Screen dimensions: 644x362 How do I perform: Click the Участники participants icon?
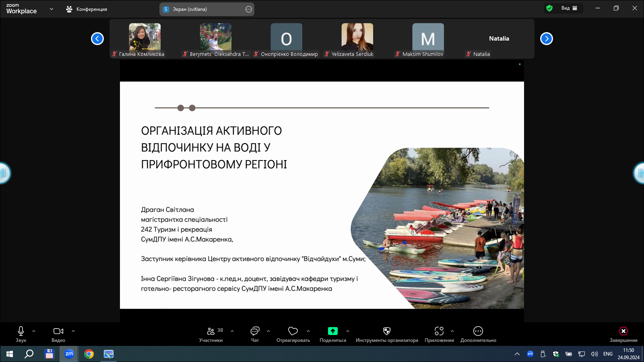tap(211, 331)
